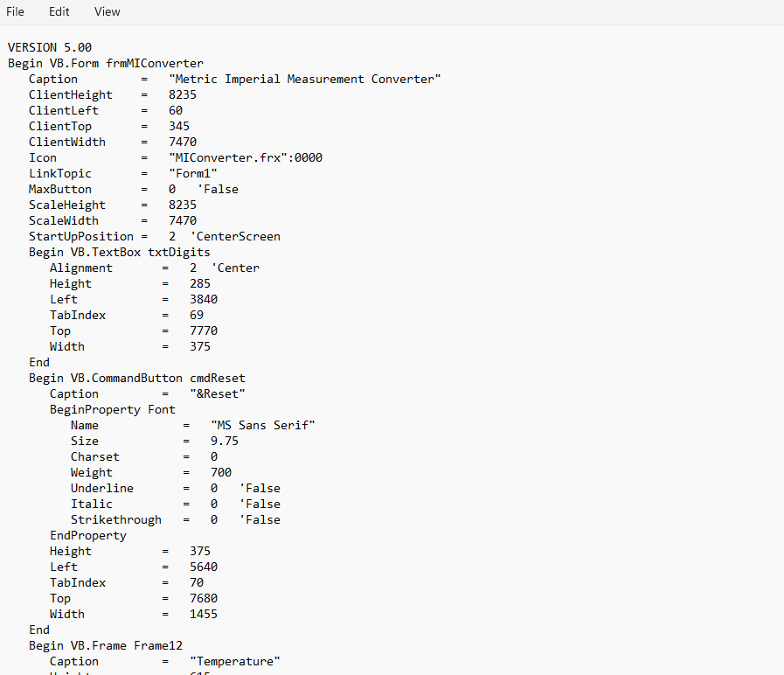The height and width of the screenshot is (675, 784).
Task: Select the Temperature caption text
Action: [234, 661]
